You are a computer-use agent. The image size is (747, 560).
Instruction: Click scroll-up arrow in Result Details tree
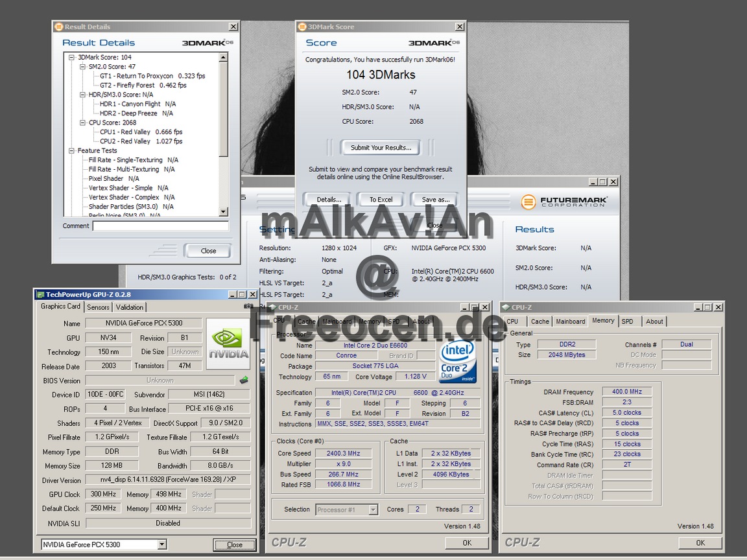click(x=224, y=58)
